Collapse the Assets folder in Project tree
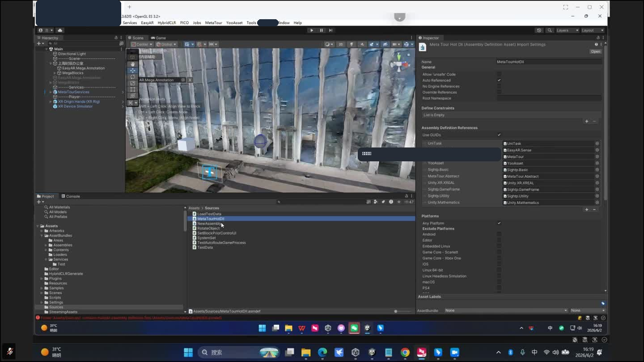 [x=38, y=226]
